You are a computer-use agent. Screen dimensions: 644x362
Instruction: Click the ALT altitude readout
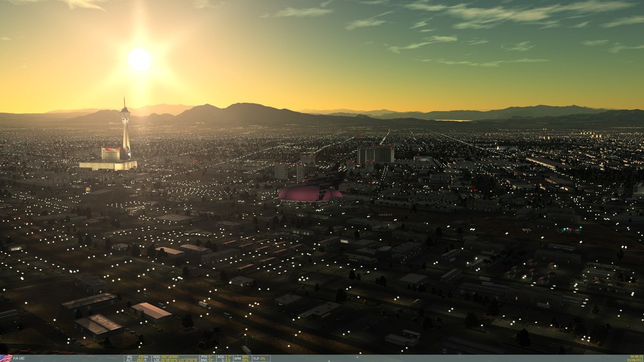pyautogui.click(x=138, y=360)
